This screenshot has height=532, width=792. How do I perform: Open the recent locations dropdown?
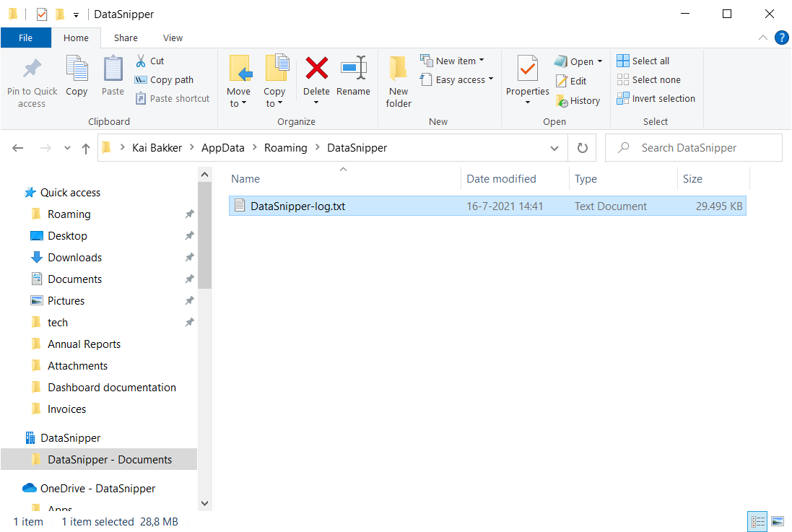click(67, 148)
